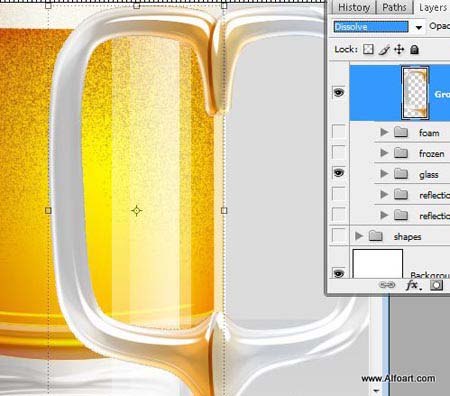Image resolution: width=450 pixels, height=396 pixels.
Task: Select the foam layer group name
Action: click(x=429, y=133)
